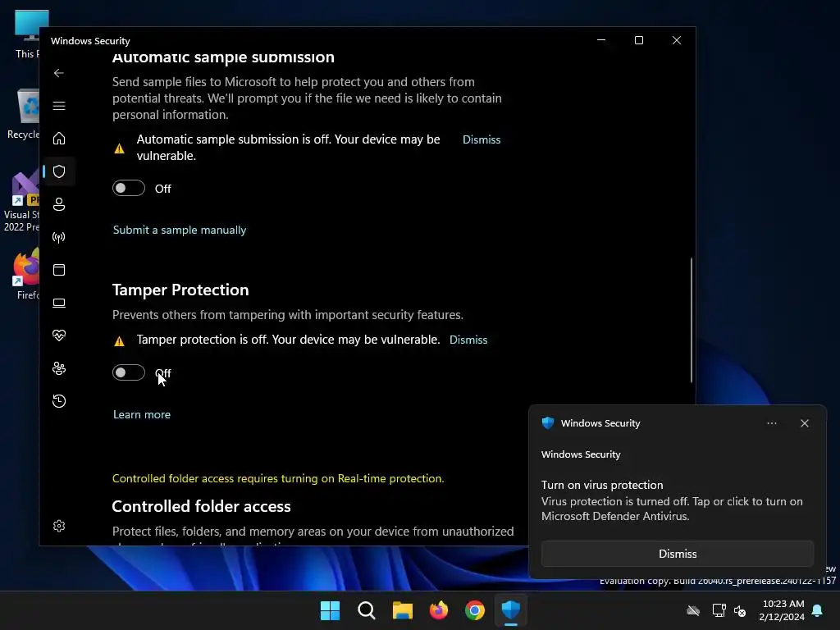Viewport: 840px width, 630px height.
Task: Open App & browser control icon
Action: pos(59,269)
